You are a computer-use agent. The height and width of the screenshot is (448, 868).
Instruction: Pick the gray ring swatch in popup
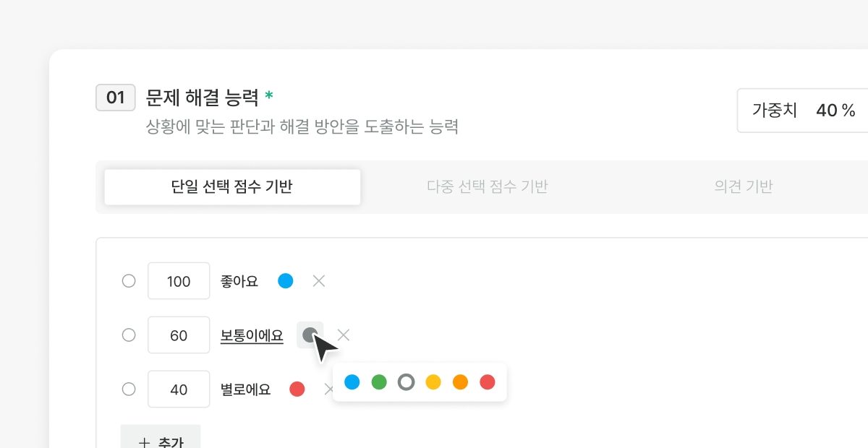tap(407, 382)
